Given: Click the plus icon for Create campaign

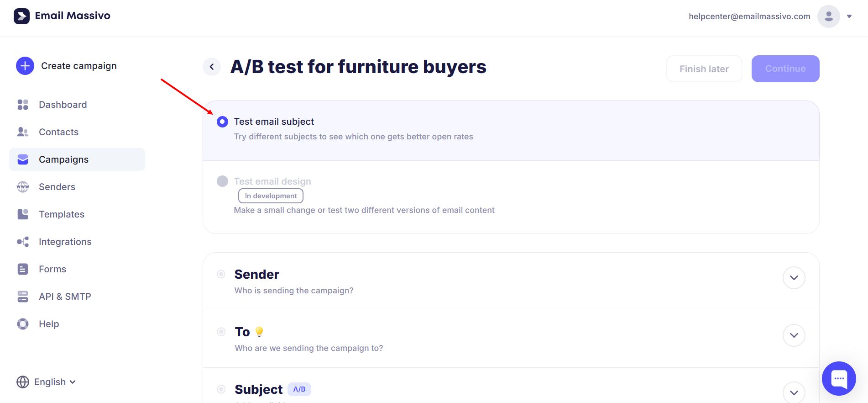Looking at the screenshot, I should coord(25,66).
